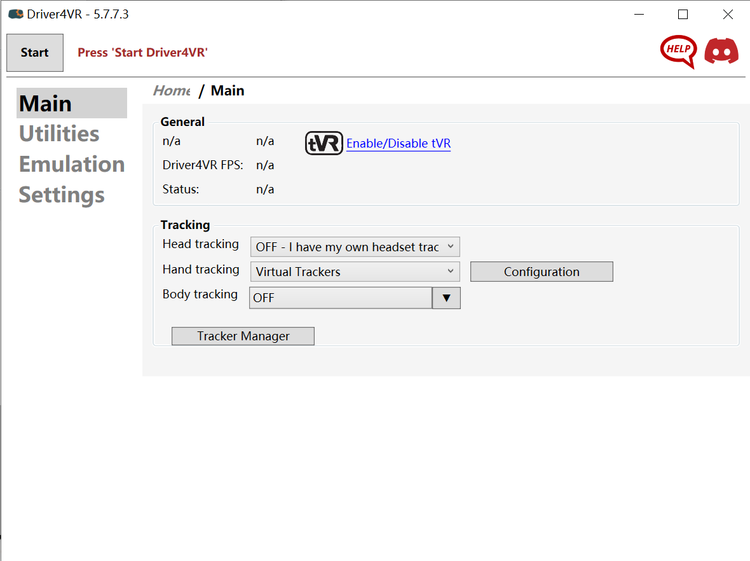Image resolution: width=750 pixels, height=561 pixels.
Task: Click the Hand tracking label
Action: click(201, 269)
